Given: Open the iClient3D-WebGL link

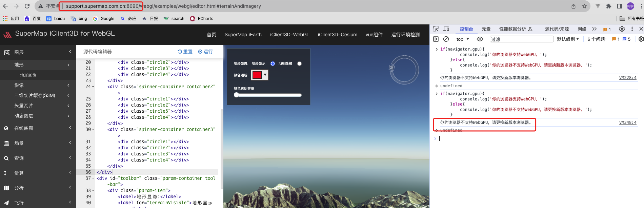Looking at the screenshot, I should coord(290,35).
